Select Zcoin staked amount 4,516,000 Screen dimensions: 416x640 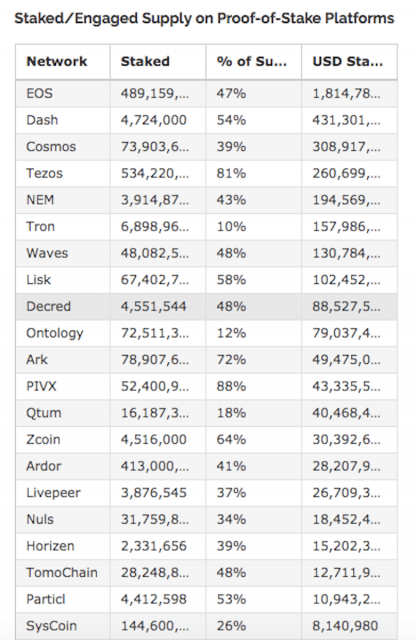[153, 440]
